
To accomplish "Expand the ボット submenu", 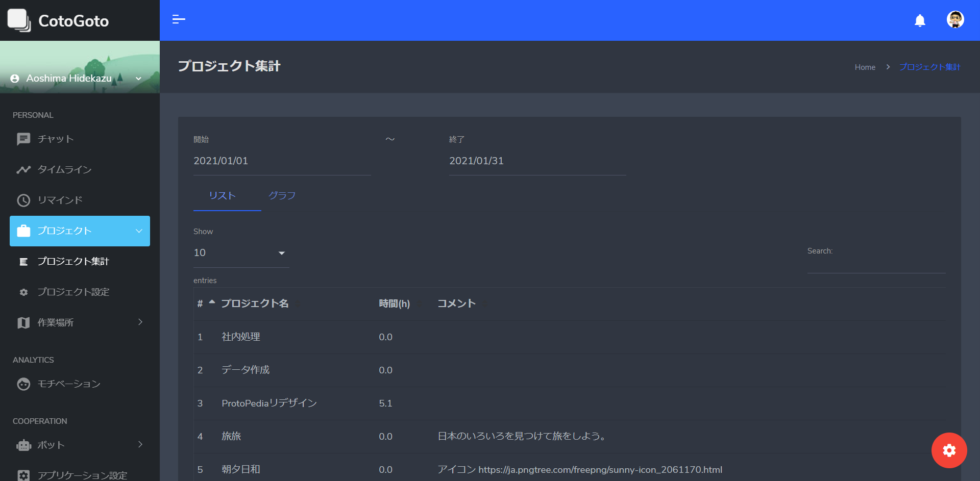I will coord(80,445).
